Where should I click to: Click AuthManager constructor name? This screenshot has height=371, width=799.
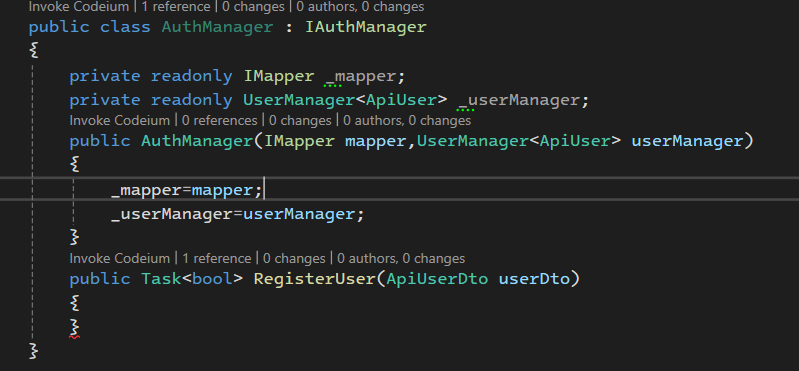pyautogui.click(x=197, y=141)
